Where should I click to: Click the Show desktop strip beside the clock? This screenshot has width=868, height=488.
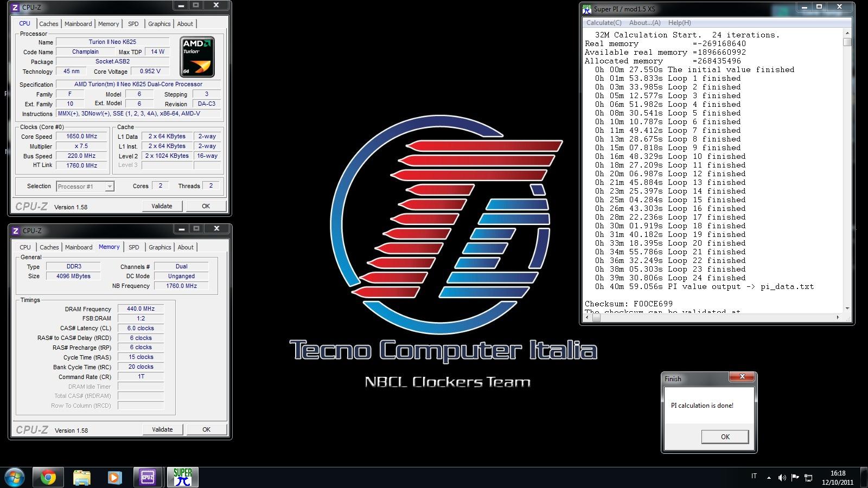tap(864, 477)
